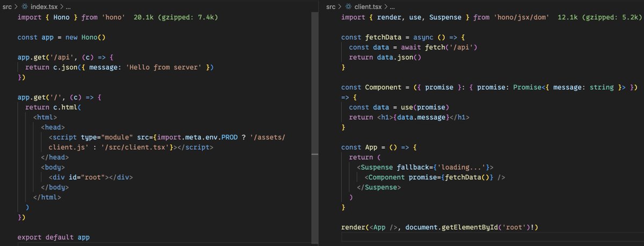644x246 pixels.
Task: Click 'promise={fetchData()}' on the Component tag
Action: click(x=452, y=177)
